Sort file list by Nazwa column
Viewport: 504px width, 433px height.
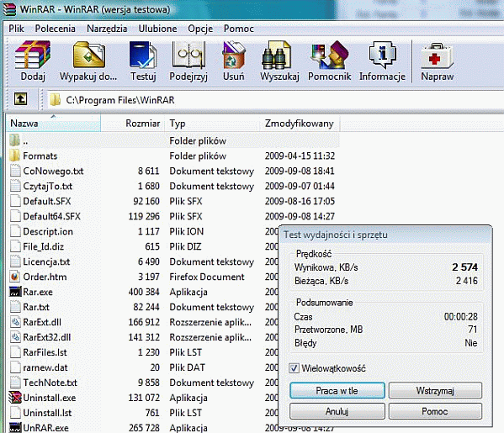53,124
